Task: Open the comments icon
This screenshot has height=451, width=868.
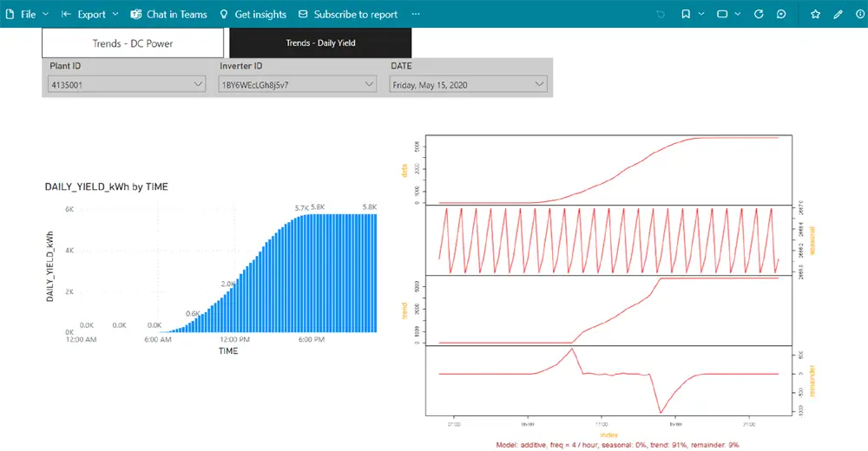Action: (781, 15)
